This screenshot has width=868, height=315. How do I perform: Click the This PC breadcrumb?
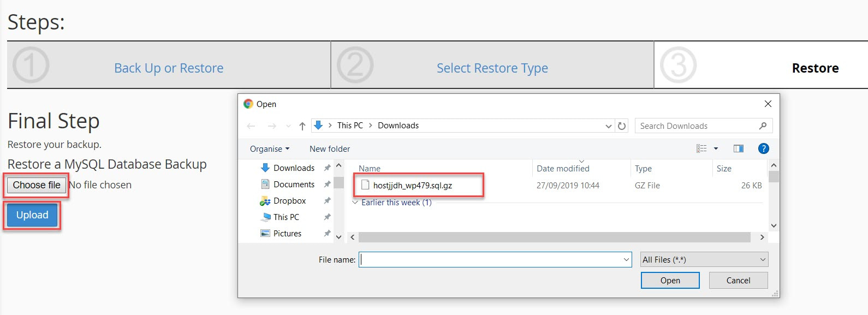(350, 126)
